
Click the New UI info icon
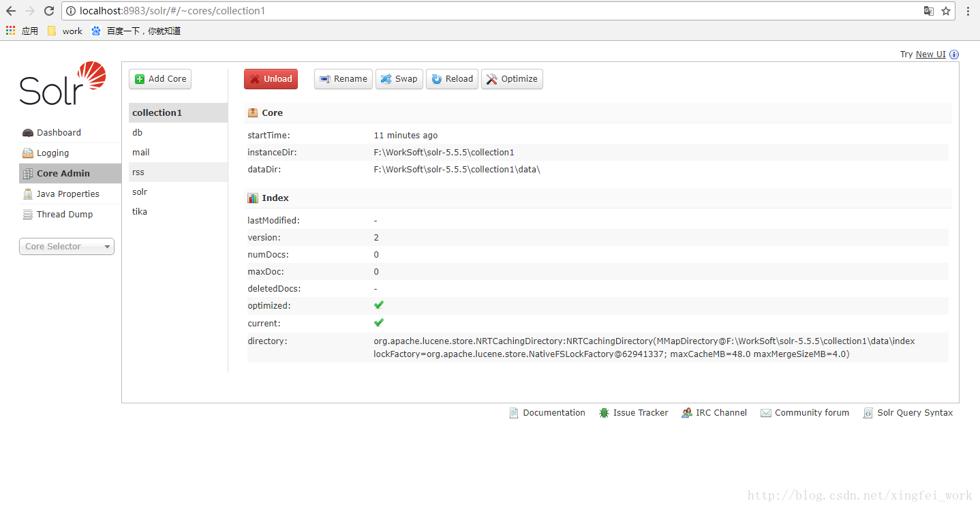[954, 55]
